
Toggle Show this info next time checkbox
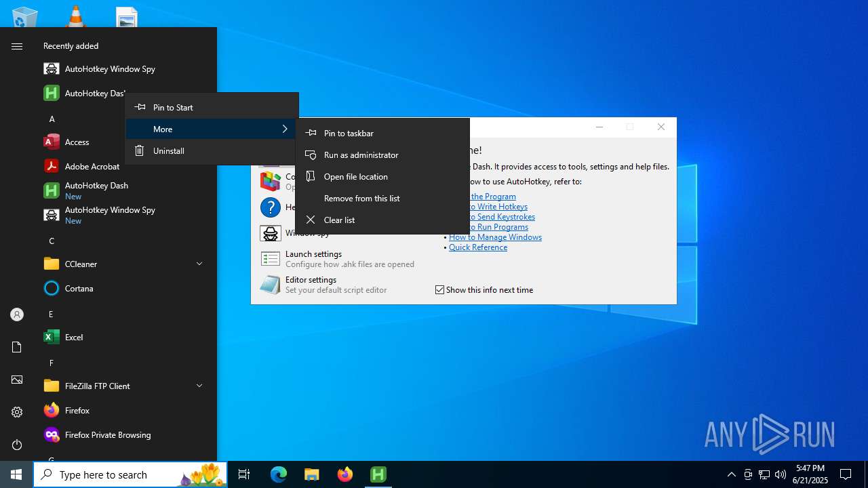click(x=439, y=290)
